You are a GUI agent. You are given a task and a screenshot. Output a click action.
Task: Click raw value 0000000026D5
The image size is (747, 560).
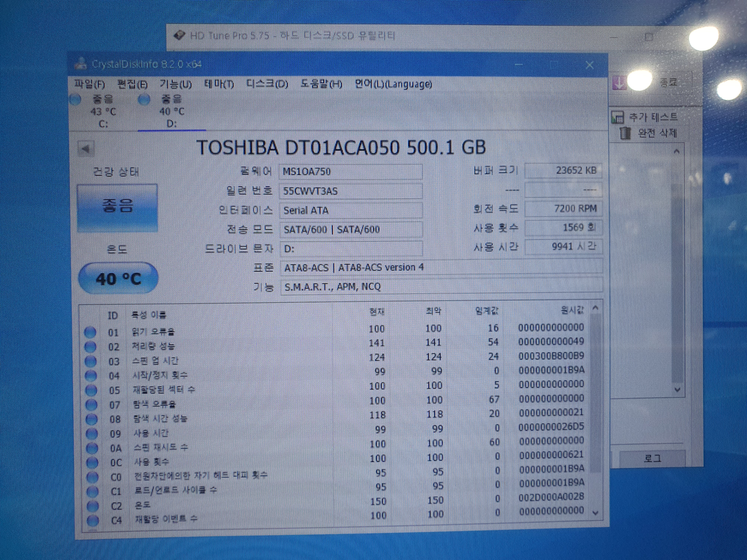(x=552, y=426)
